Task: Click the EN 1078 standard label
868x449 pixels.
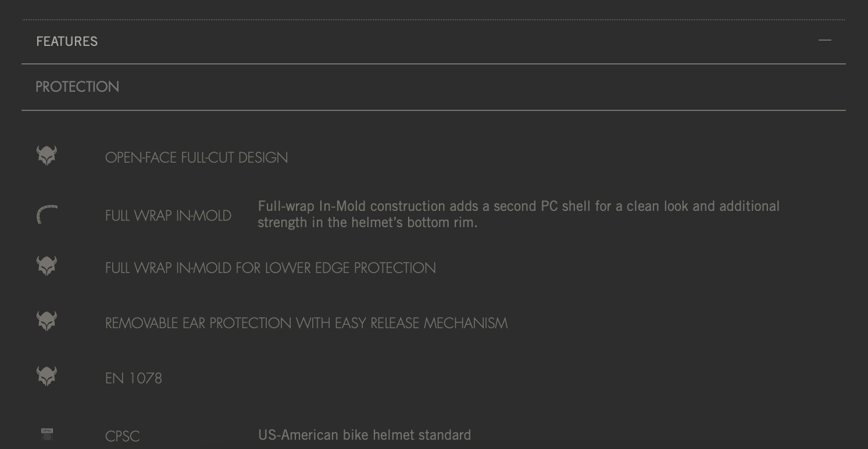Action: pos(134,379)
